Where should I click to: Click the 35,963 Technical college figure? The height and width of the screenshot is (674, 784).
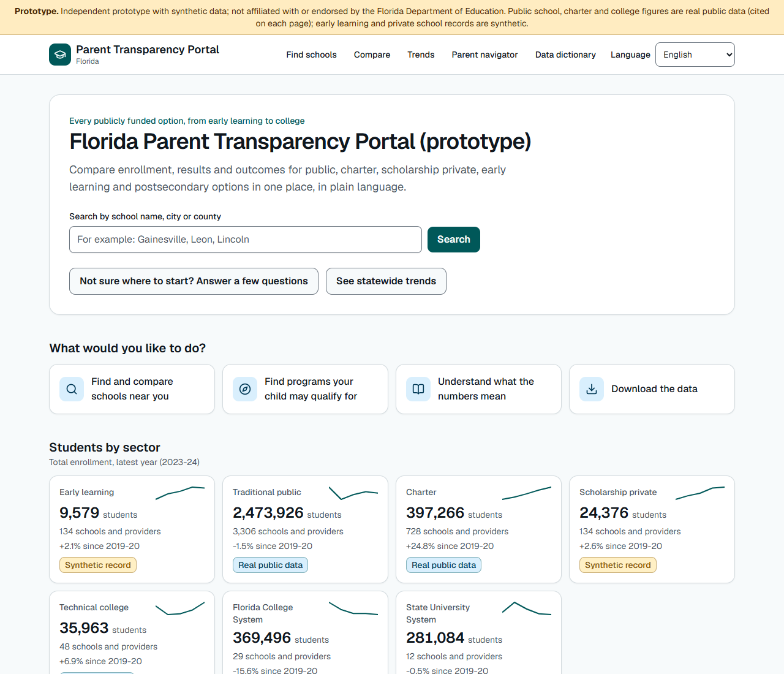(x=84, y=628)
